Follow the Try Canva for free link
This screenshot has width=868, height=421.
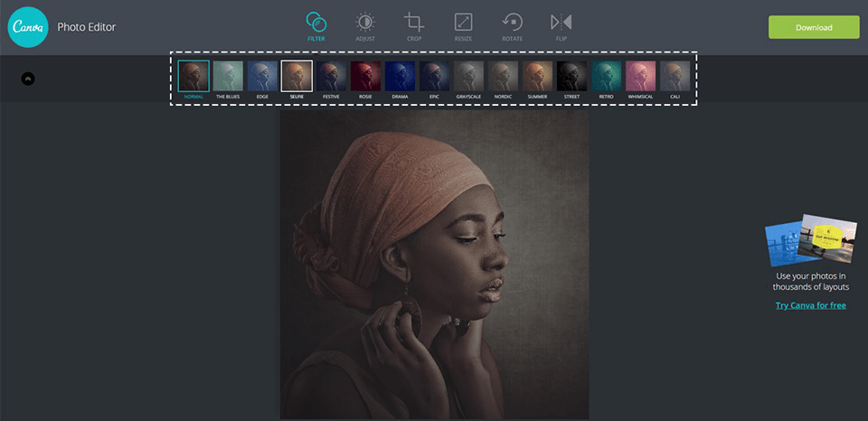pos(810,305)
